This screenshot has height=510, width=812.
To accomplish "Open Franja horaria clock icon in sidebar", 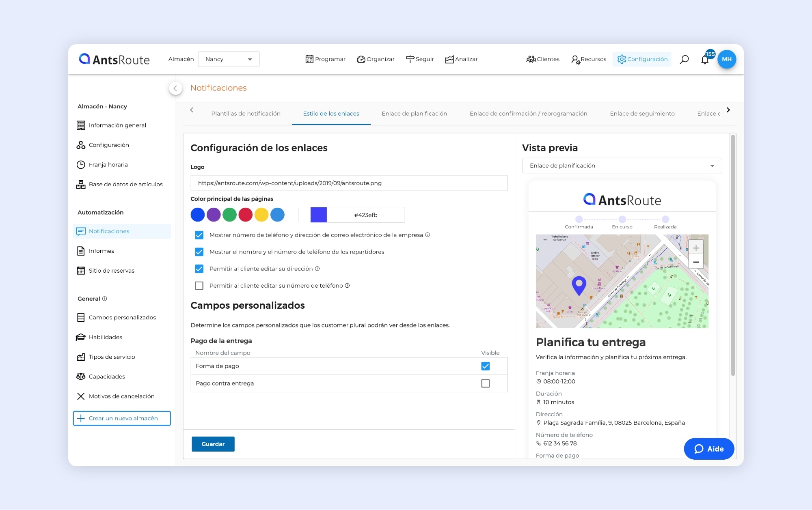I will 81,165.
